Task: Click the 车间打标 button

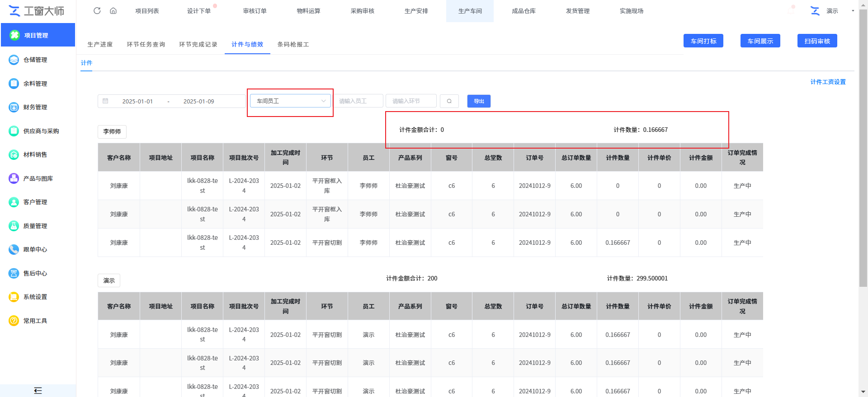Action: [703, 41]
